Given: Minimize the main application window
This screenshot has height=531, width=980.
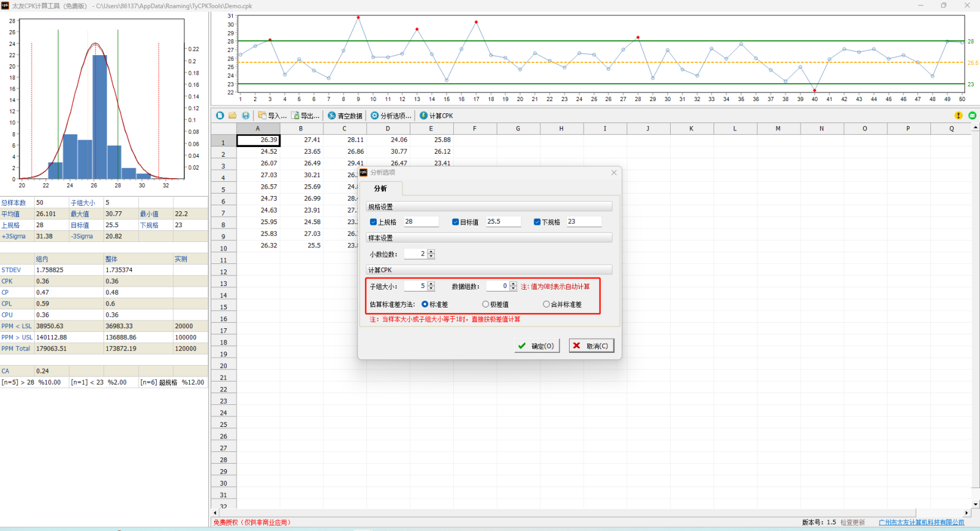Looking at the screenshot, I should [x=921, y=6].
